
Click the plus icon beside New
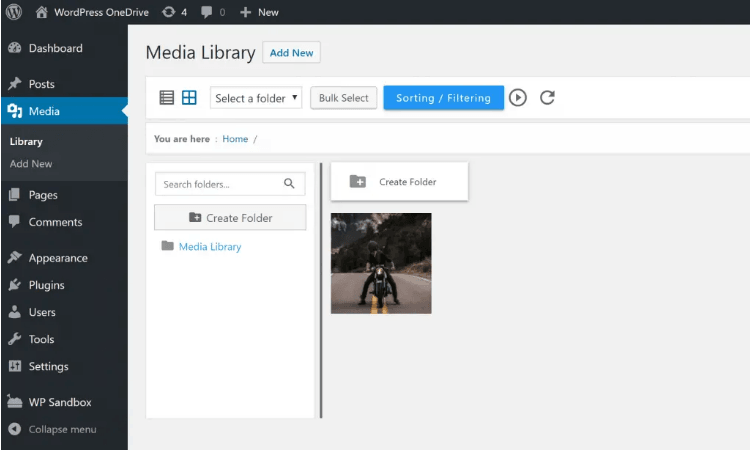coord(245,12)
